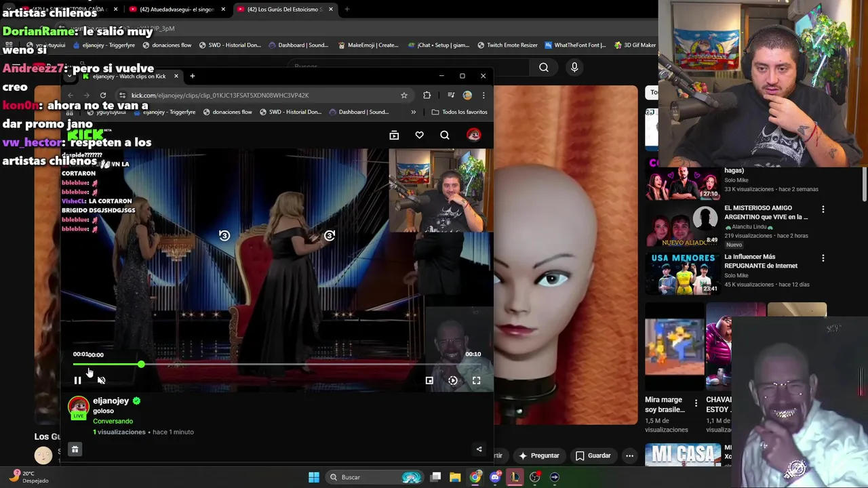The width and height of the screenshot is (868, 488).
Task: Open the Chrome three-dot menu
Action: tap(484, 96)
